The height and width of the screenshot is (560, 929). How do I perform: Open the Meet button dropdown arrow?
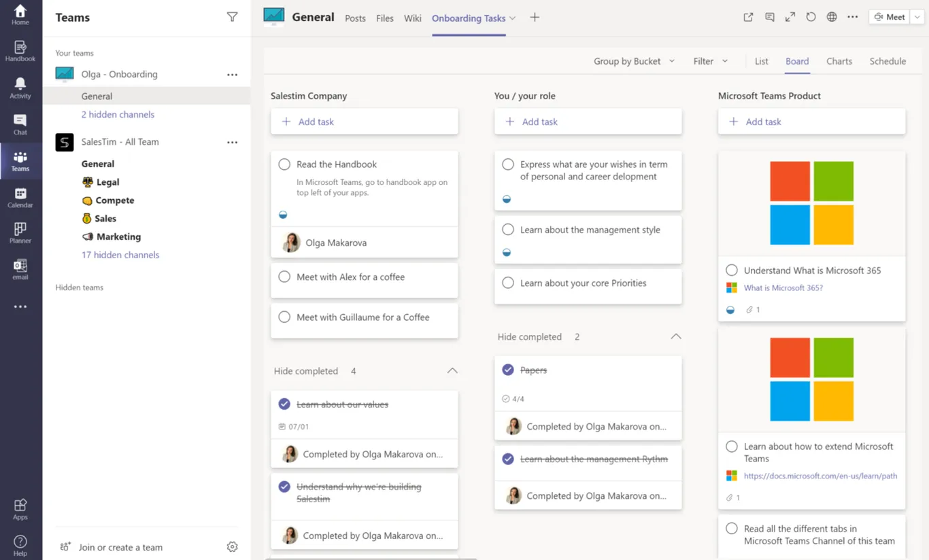(x=919, y=17)
